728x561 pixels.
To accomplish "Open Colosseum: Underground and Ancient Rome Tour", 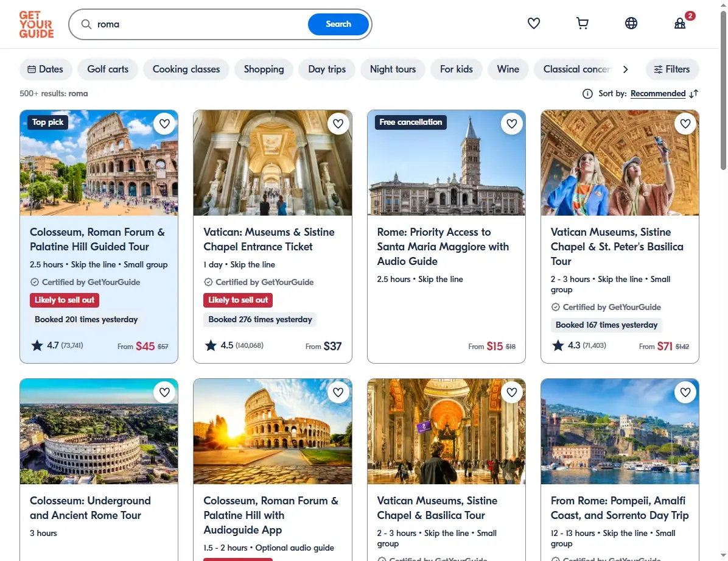I will tap(91, 508).
